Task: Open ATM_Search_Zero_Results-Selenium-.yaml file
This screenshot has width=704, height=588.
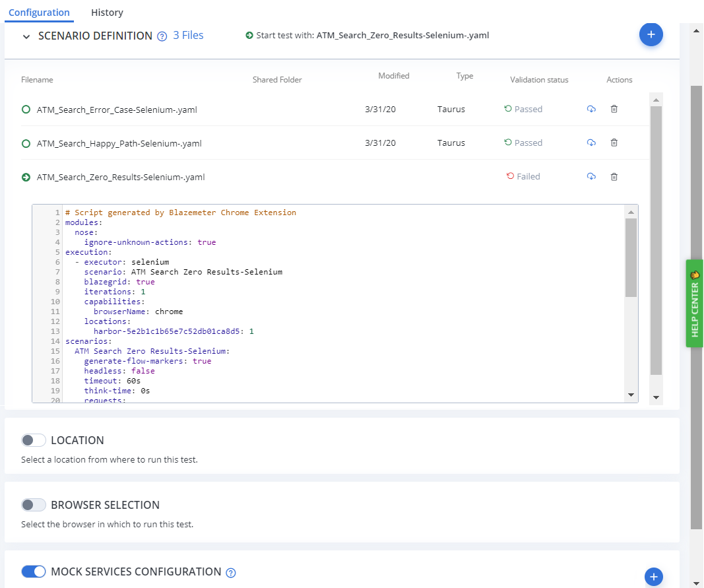Action: 121,177
